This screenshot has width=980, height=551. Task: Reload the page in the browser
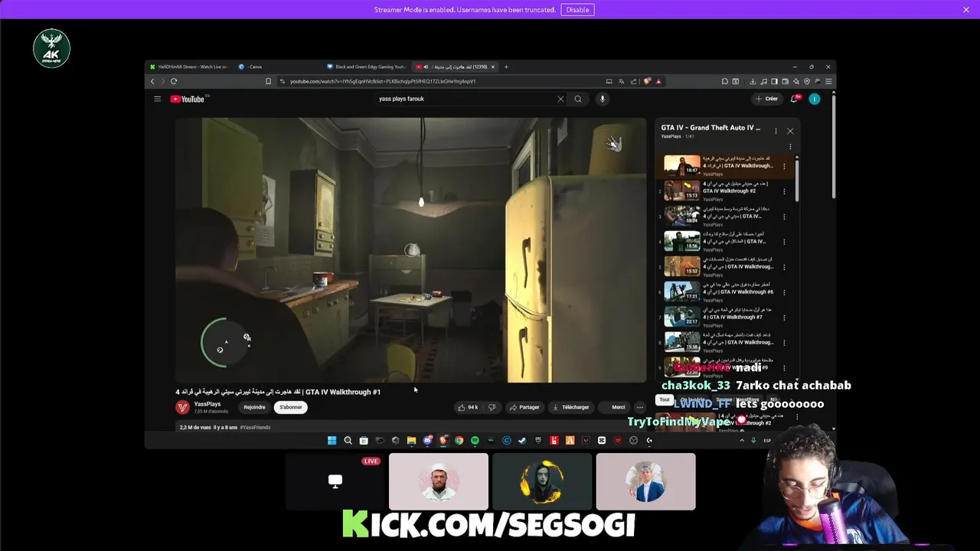click(174, 81)
